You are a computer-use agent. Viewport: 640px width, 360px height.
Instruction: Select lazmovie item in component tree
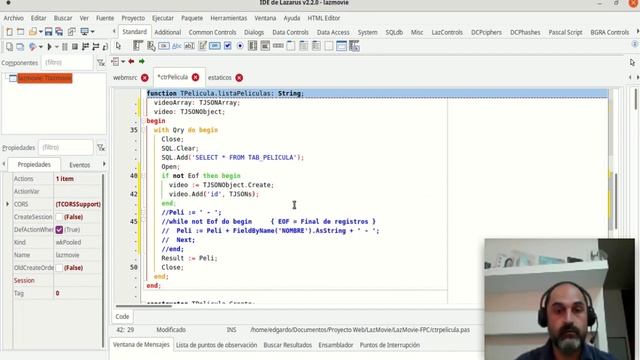click(x=45, y=78)
